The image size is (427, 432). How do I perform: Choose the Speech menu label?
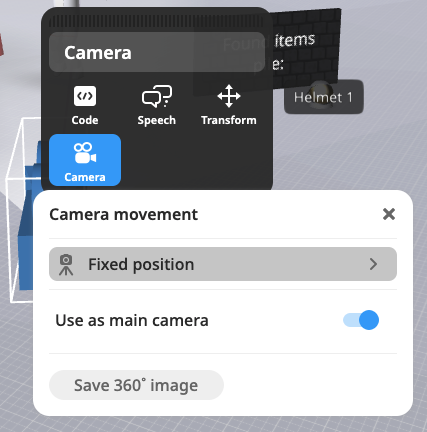[157, 120]
